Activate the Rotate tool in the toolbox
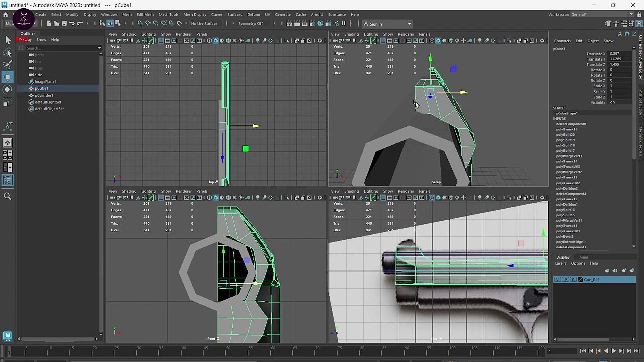644x362 pixels. [8, 89]
